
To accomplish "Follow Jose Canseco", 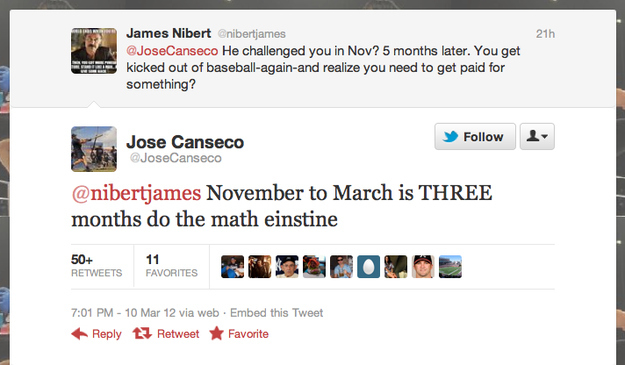I will [x=475, y=136].
